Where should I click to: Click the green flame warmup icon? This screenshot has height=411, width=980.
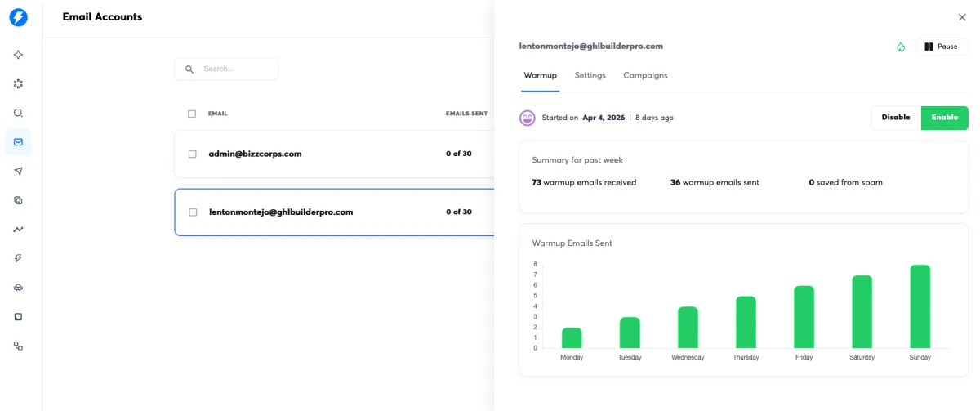901,47
